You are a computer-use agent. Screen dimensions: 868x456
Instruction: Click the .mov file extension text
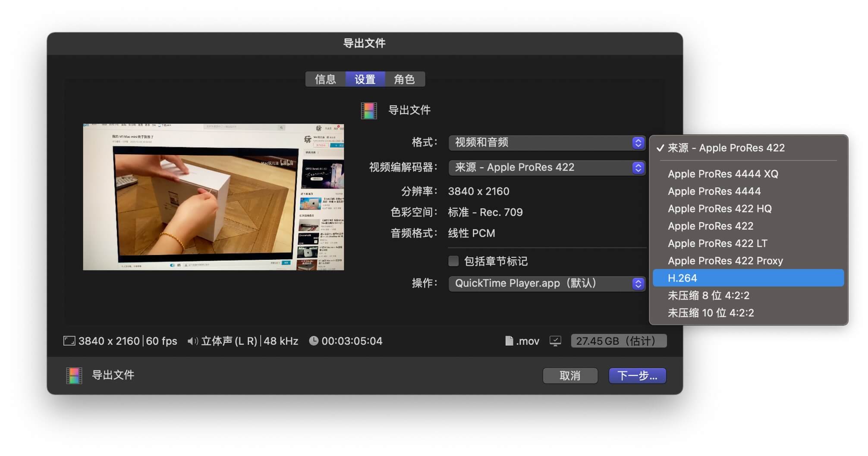click(528, 341)
